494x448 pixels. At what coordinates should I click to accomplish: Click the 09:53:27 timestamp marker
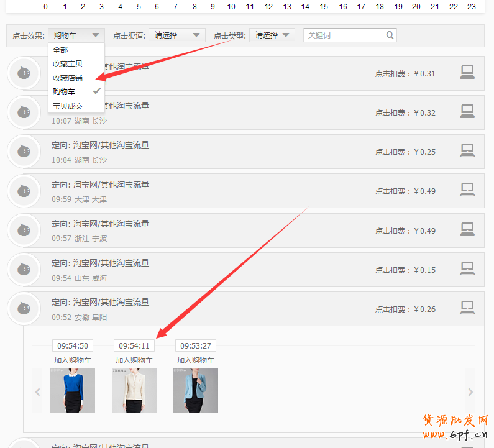tap(196, 345)
